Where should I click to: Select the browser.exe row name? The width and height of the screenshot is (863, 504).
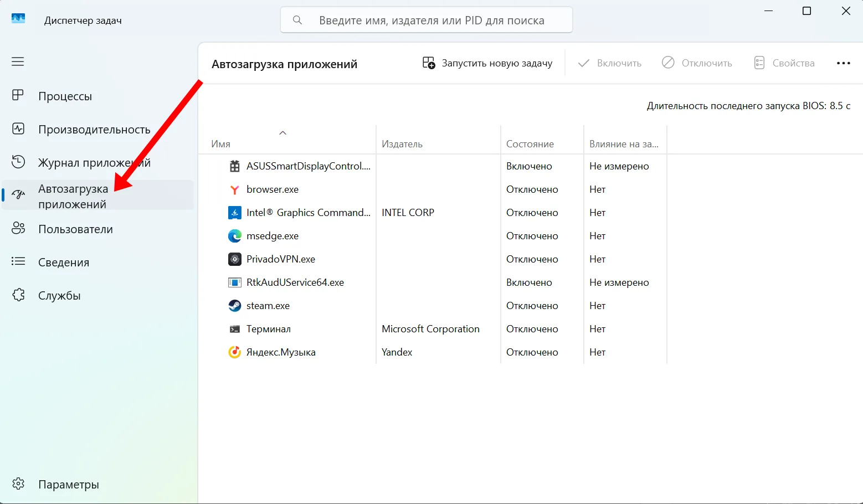click(x=273, y=189)
